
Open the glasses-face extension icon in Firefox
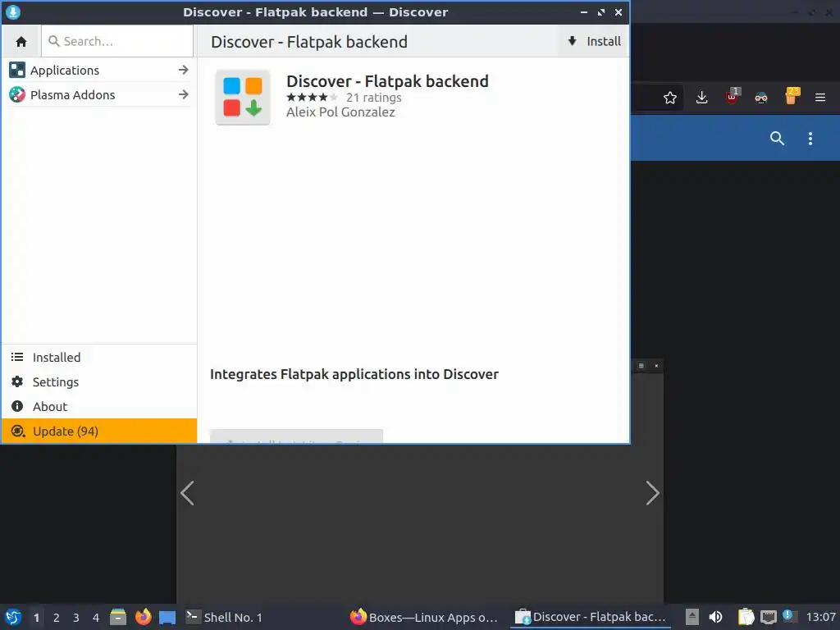[x=761, y=98]
